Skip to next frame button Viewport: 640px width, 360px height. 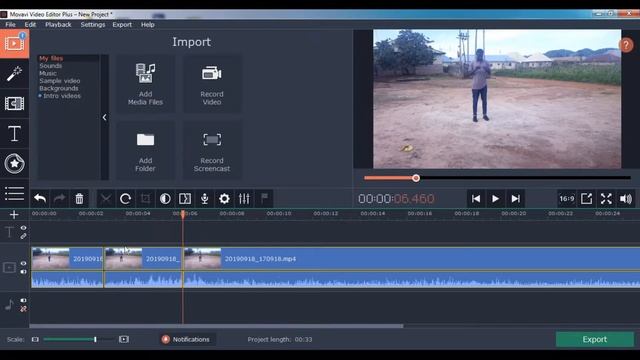pyautogui.click(x=515, y=199)
